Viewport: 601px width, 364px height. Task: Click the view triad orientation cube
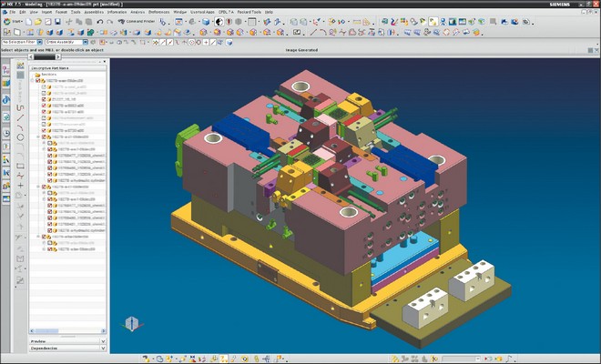tap(131, 323)
